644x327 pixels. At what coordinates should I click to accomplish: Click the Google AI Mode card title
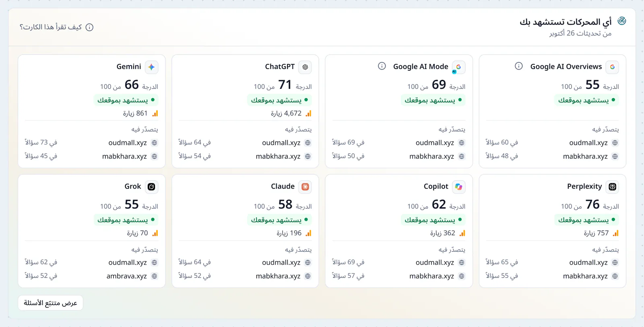(421, 67)
